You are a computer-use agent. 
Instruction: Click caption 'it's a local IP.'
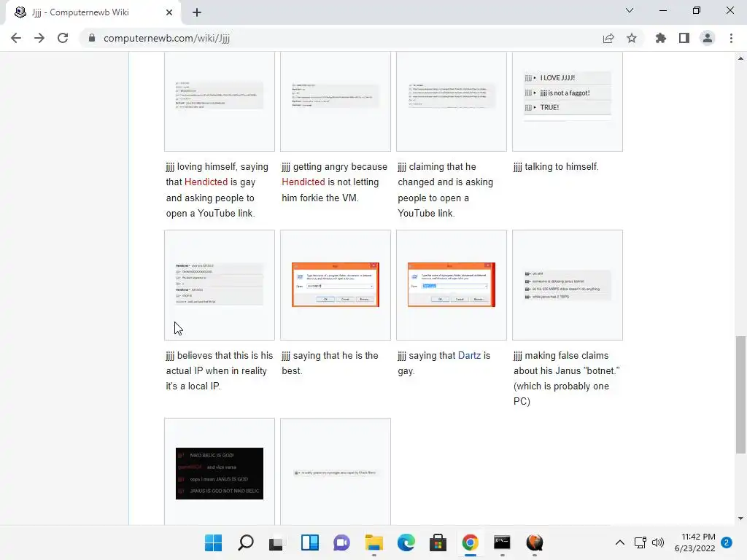193,386
